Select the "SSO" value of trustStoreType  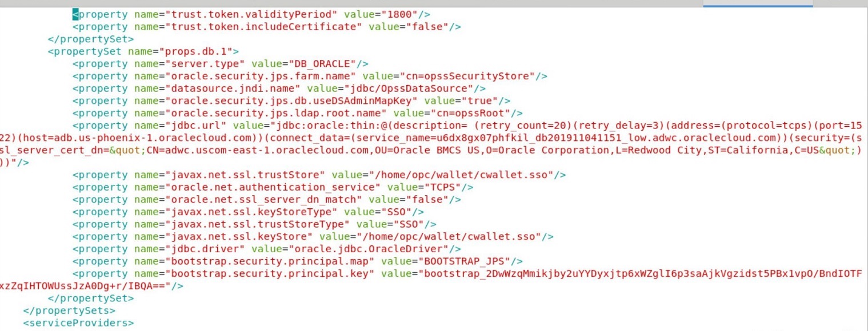(x=410, y=224)
